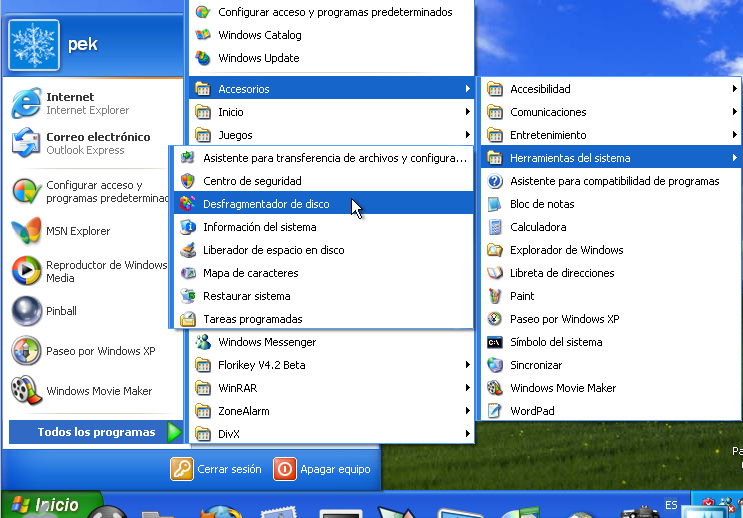Click the Windows Update icon
The image size is (743, 518).
pos(203,58)
